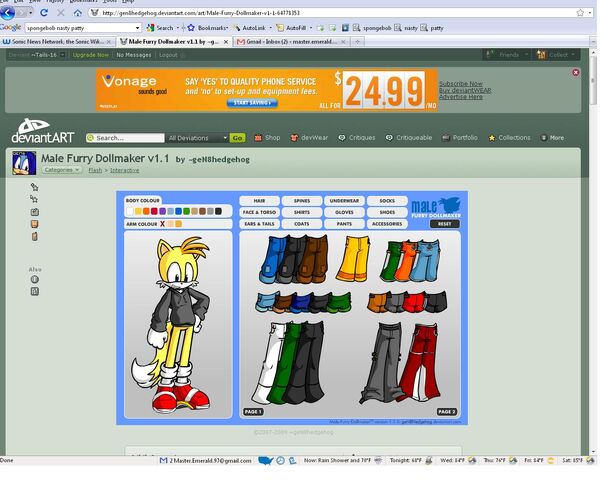Select the orange arm colour swatch
600x480 pixels.
(178, 224)
